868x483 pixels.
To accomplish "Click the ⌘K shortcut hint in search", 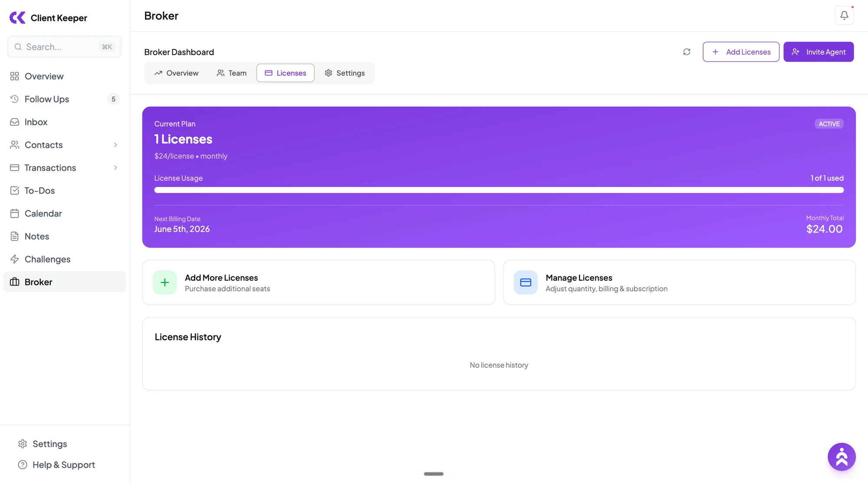I will pos(107,47).
